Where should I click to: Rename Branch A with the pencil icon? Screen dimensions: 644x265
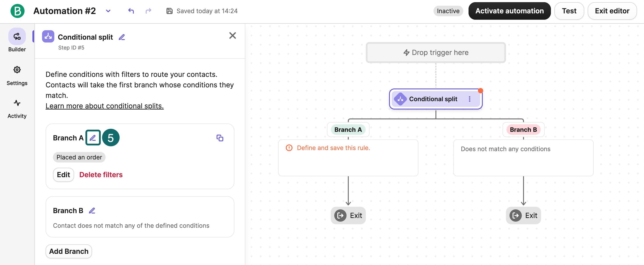pos(93,138)
